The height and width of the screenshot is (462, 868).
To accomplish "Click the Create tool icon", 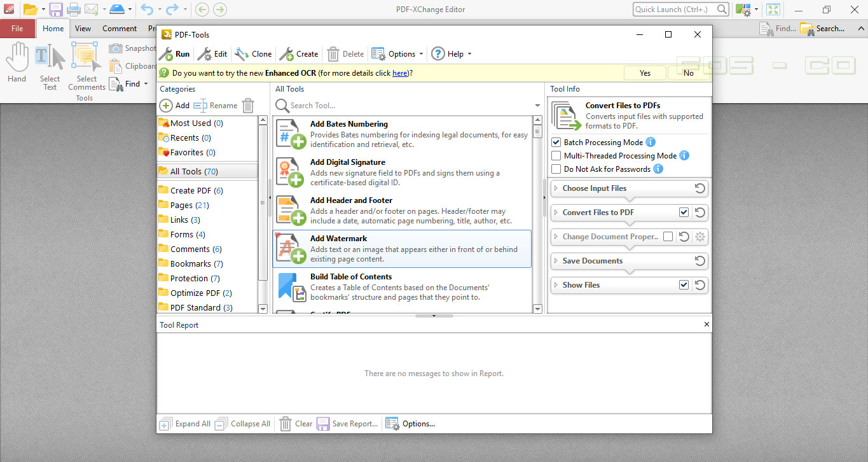I will [x=286, y=54].
